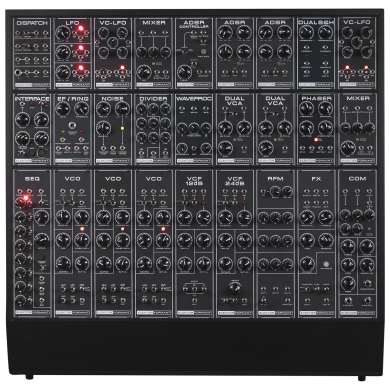Click the orange LED in PHASER module
This screenshot has width=390, height=390.
point(316,140)
